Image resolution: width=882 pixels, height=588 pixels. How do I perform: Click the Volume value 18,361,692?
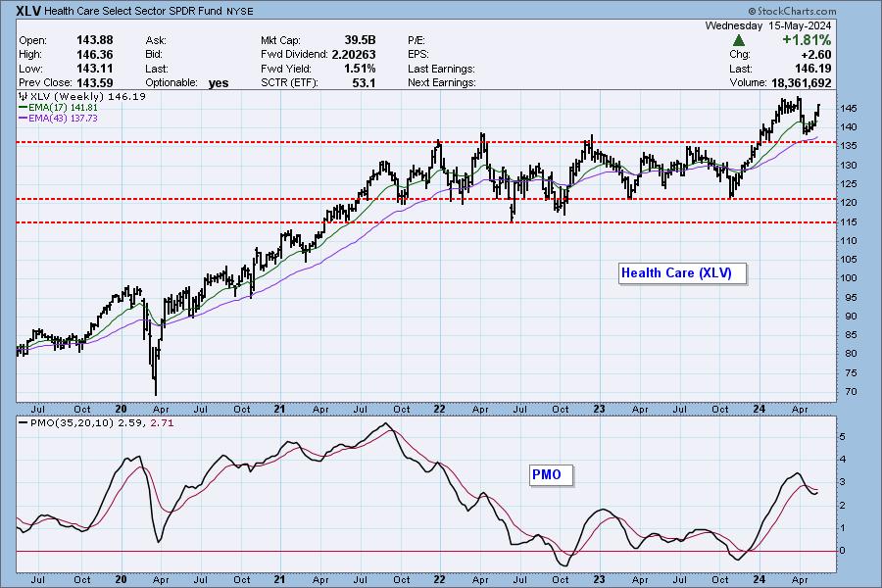coord(801,82)
